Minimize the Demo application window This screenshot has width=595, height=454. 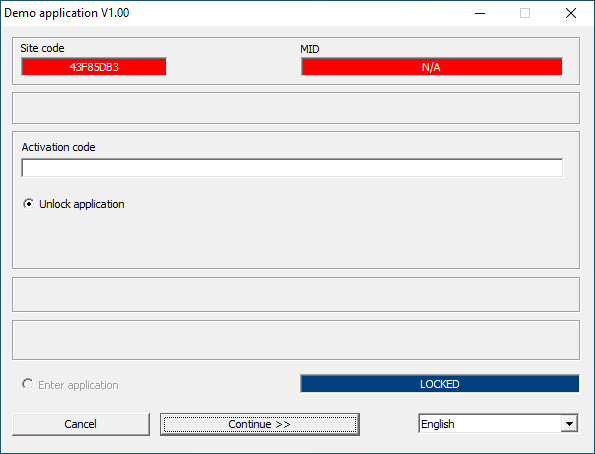(480, 13)
